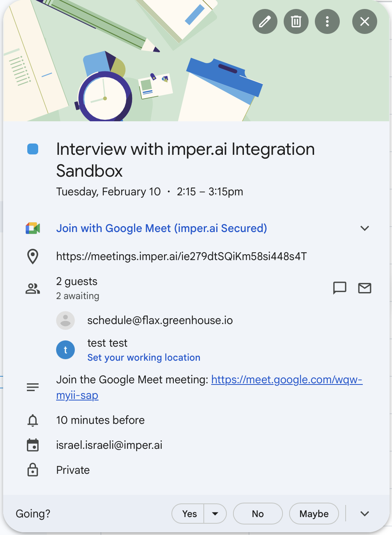Respond No to the invitation
Screen dimensions: 392x535
point(258,514)
